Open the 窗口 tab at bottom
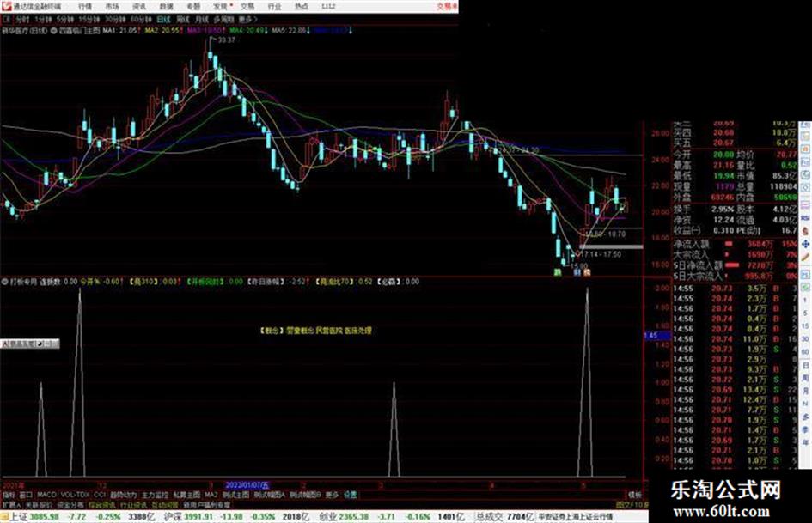 [x=26, y=495]
